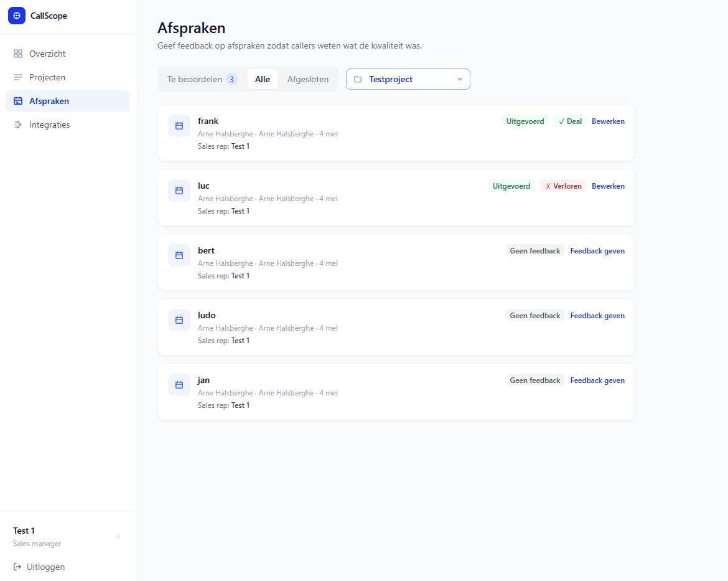
Task: Click Sales rep: Test 1 on frank's card
Action: point(224,146)
